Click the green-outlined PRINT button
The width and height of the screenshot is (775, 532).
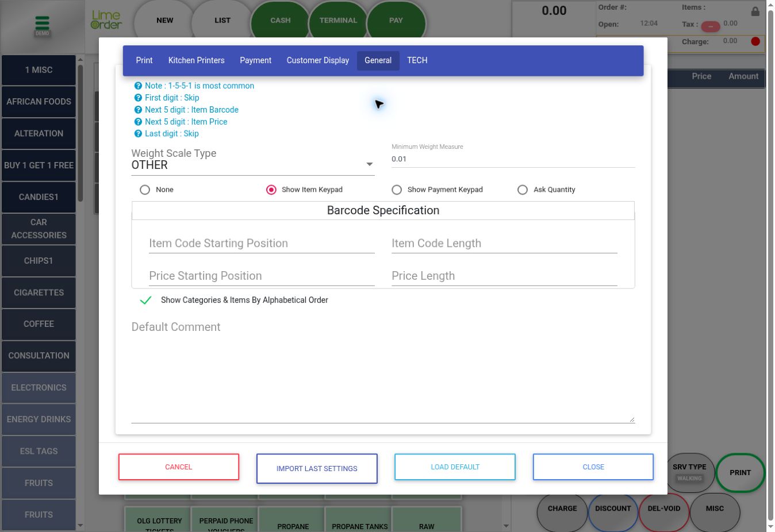(x=741, y=473)
